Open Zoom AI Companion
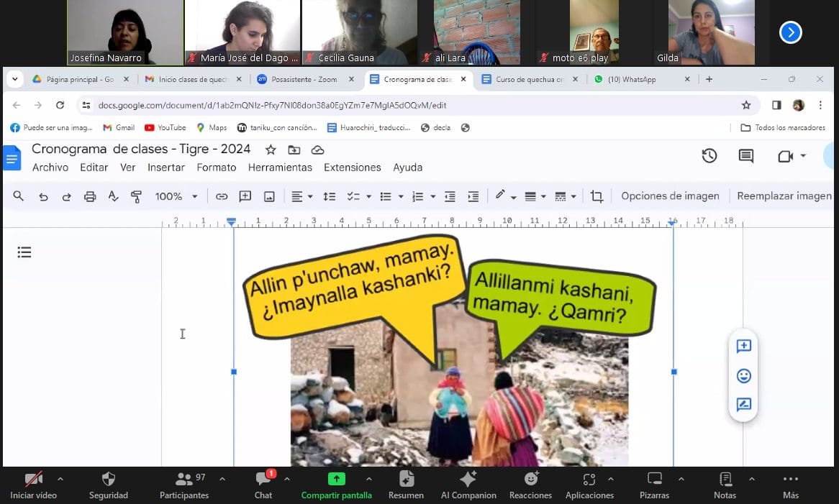The image size is (839, 504). point(468,485)
